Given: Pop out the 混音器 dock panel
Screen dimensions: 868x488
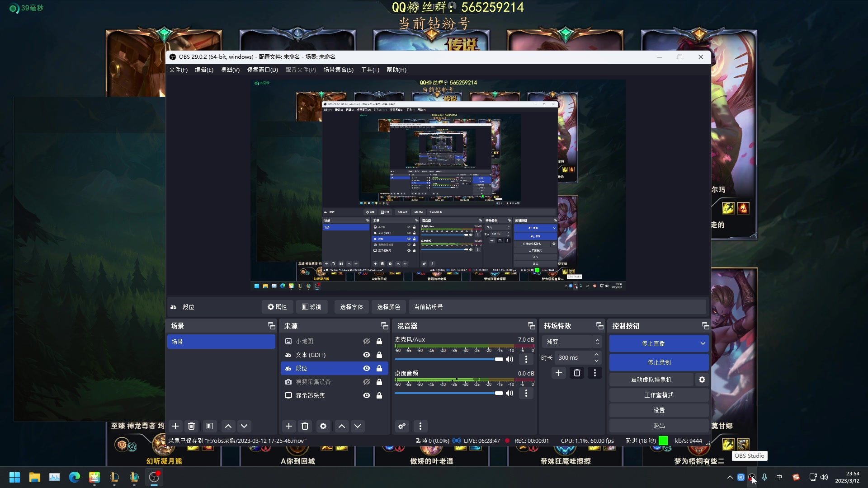Looking at the screenshot, I should point(532,326).
